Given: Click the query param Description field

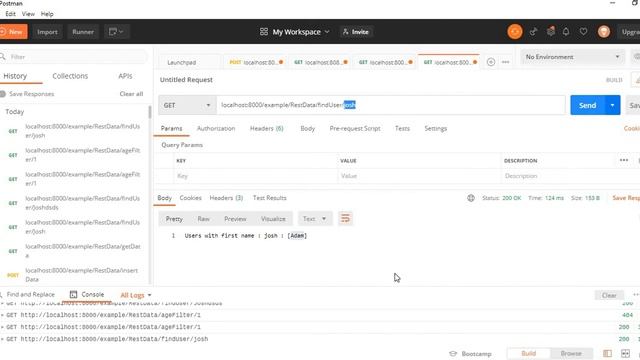Looking at the screenshot, I should click(x=569, y=176).
